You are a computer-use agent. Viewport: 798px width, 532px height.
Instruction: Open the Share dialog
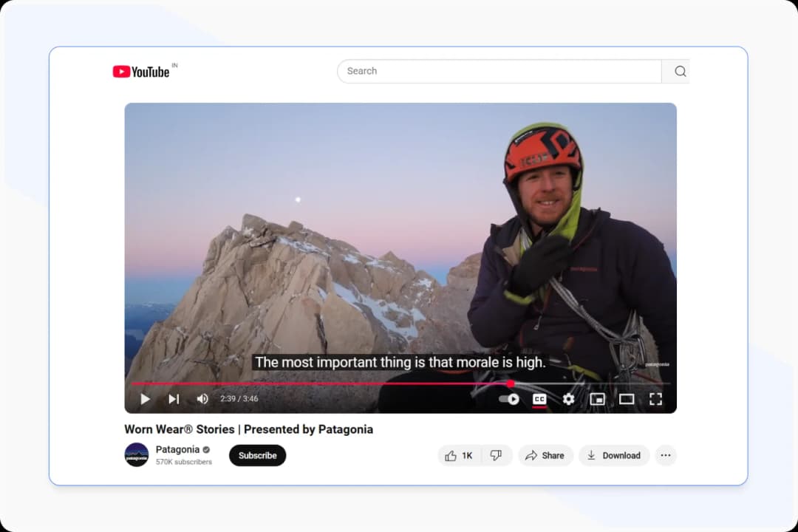(545, 455)
